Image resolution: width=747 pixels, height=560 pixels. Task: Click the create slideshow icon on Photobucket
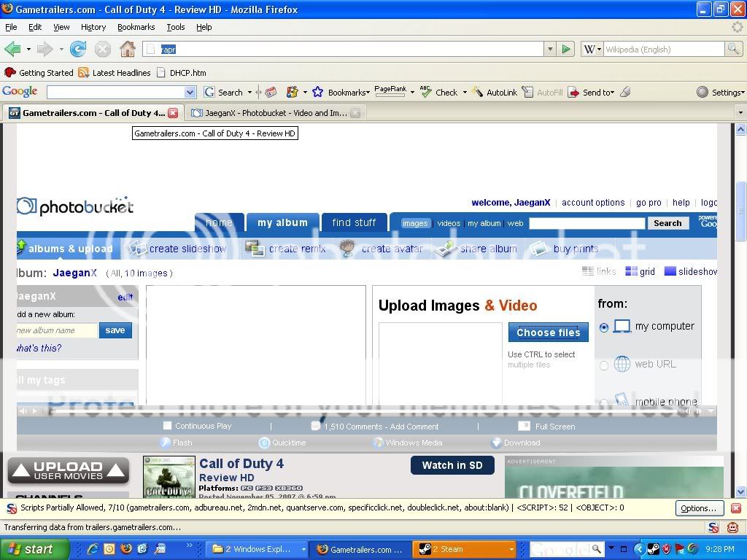(138, 249)
